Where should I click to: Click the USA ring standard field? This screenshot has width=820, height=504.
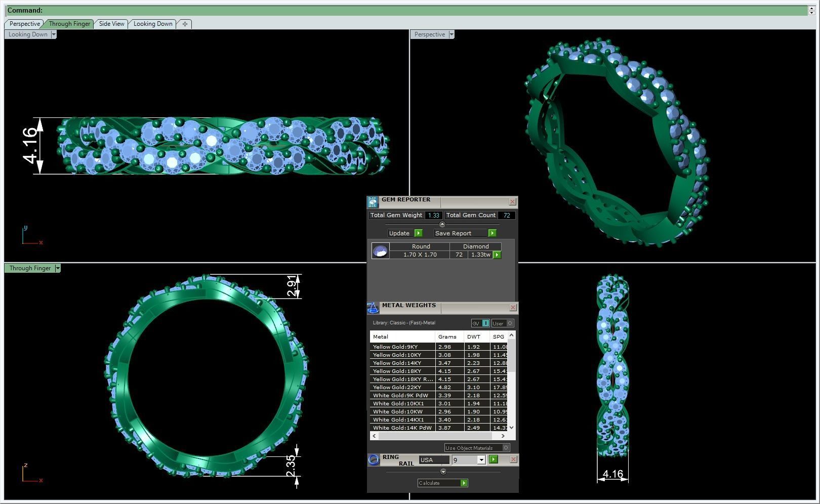point(434,460)
